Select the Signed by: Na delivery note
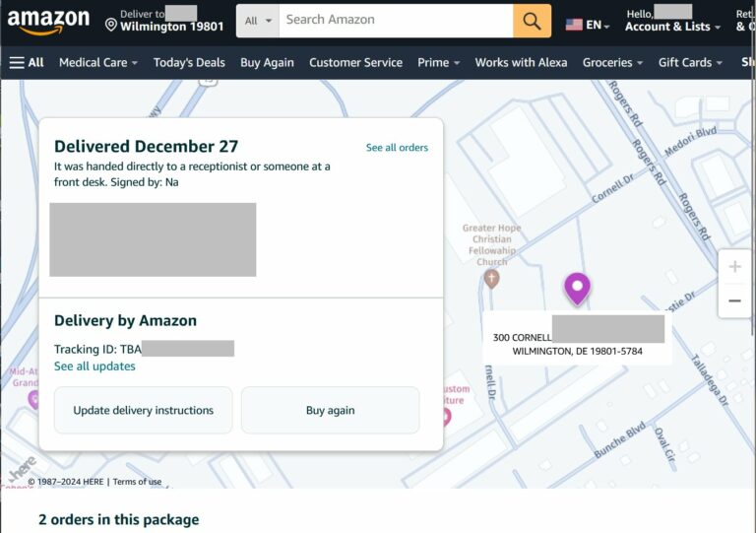 tap(145, 182)
